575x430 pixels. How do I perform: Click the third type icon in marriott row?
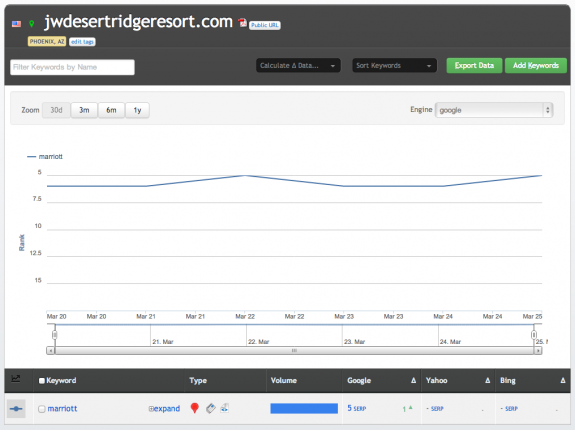[x=224, y=408]
